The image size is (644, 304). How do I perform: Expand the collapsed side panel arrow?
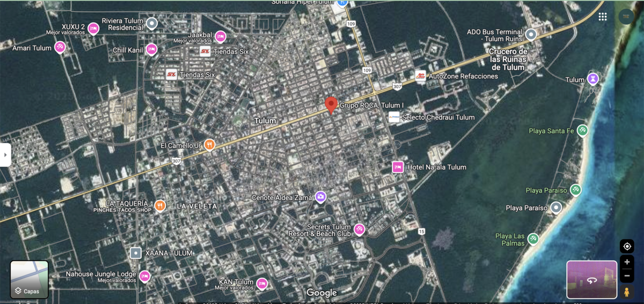point(5,155)
